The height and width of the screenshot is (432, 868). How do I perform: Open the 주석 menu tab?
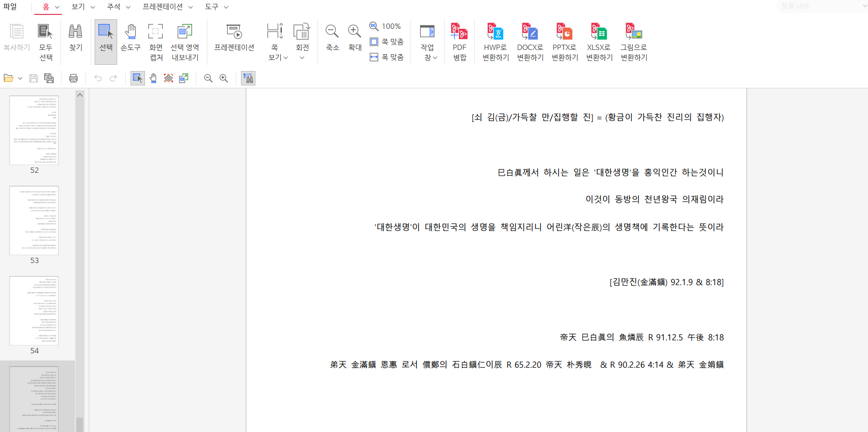[x=118, y=7]
